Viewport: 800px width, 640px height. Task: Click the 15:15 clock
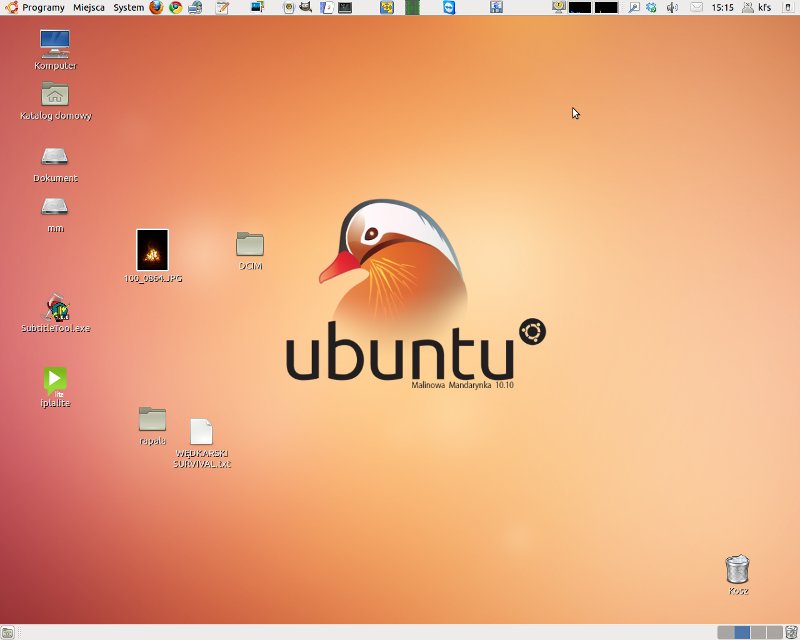coord(722,8)
